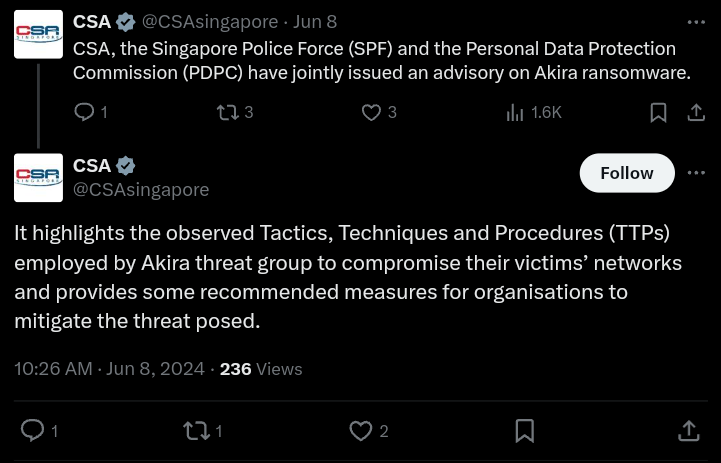View analytics showing 1.6K views

[x=534, y=112]
